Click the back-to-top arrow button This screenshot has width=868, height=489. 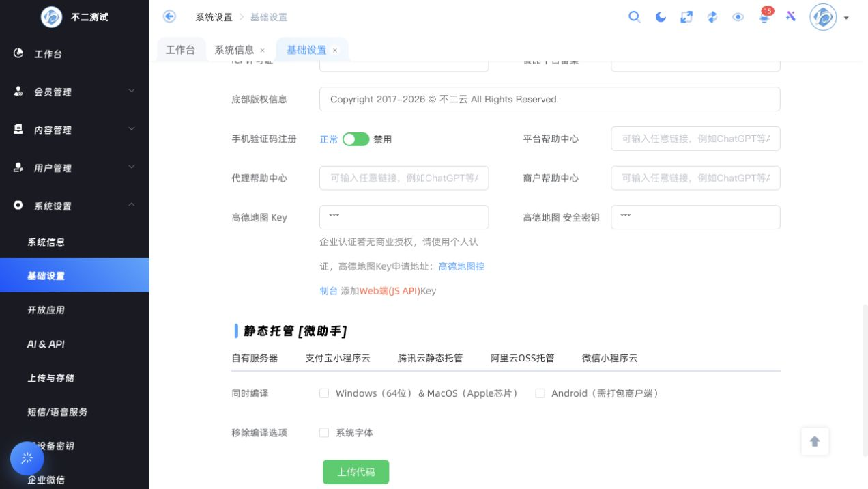point(815,441)
